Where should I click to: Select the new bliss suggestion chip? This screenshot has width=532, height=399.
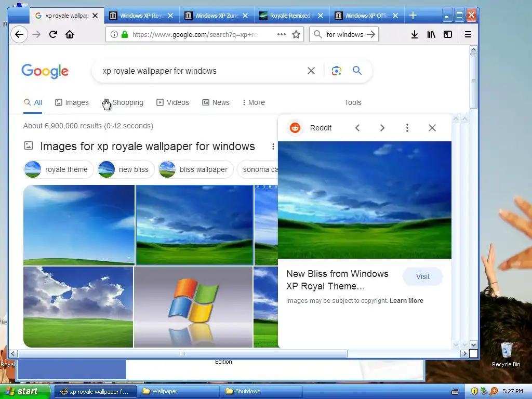tap(126, 169)
